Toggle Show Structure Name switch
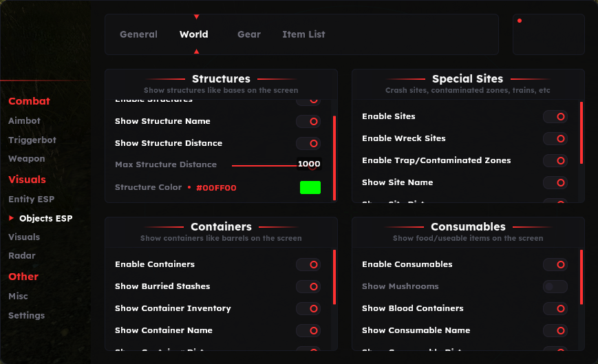 coord(308,121)
